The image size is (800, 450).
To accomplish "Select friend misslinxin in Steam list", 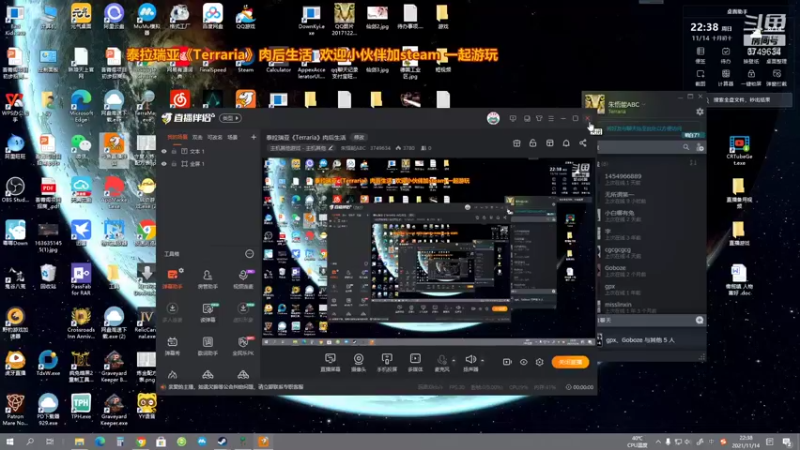I will pyautogui.click(x=651, y=307).
